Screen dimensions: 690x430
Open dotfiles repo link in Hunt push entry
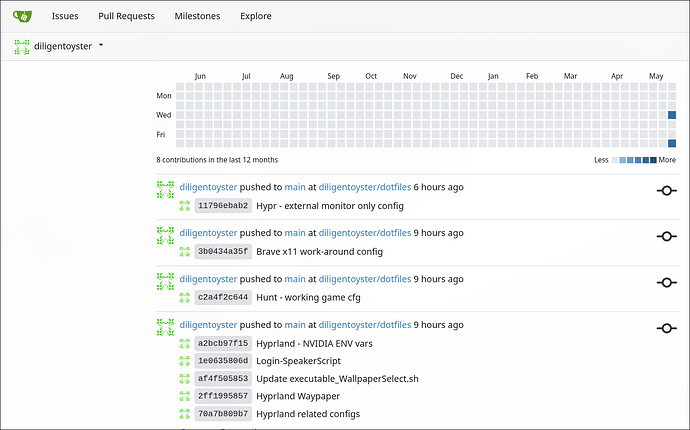pos(365,279)
